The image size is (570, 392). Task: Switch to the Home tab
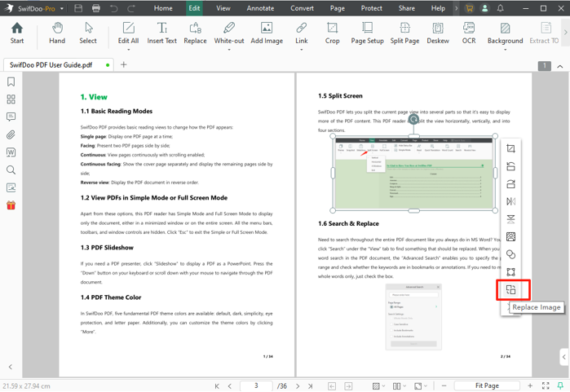point(163,8)
